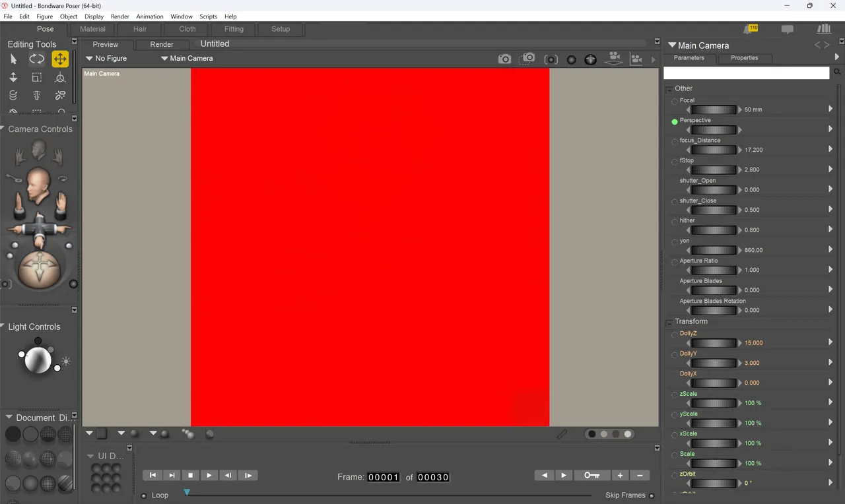Toggle the green Perspective animation dot
845x504 pixels.
coord(675,121)
